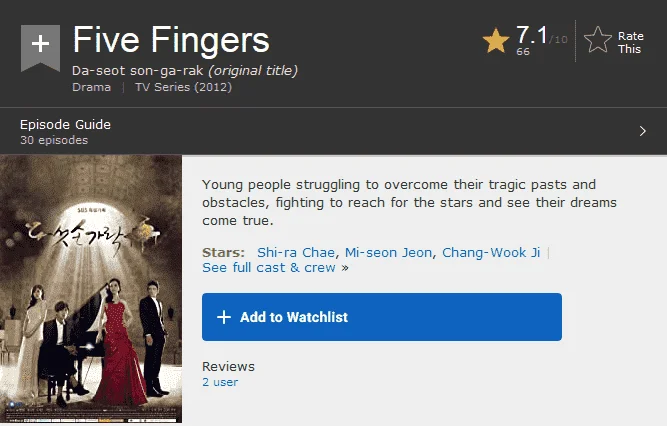This screenshot has width=667, height=426.
Task: Open the 30 episodes list
Action: click(54, 140)
